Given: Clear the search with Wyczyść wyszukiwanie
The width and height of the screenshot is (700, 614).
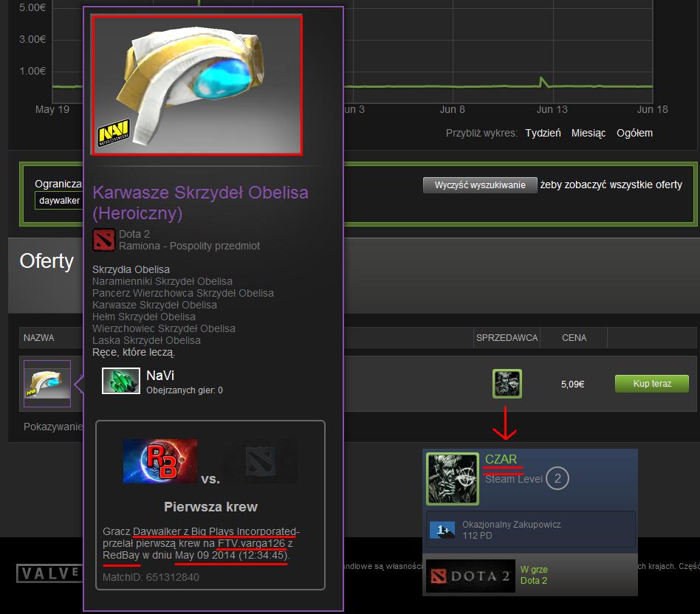Looking at the screenshot, I should pyautogui.click(x=480, y=185).
